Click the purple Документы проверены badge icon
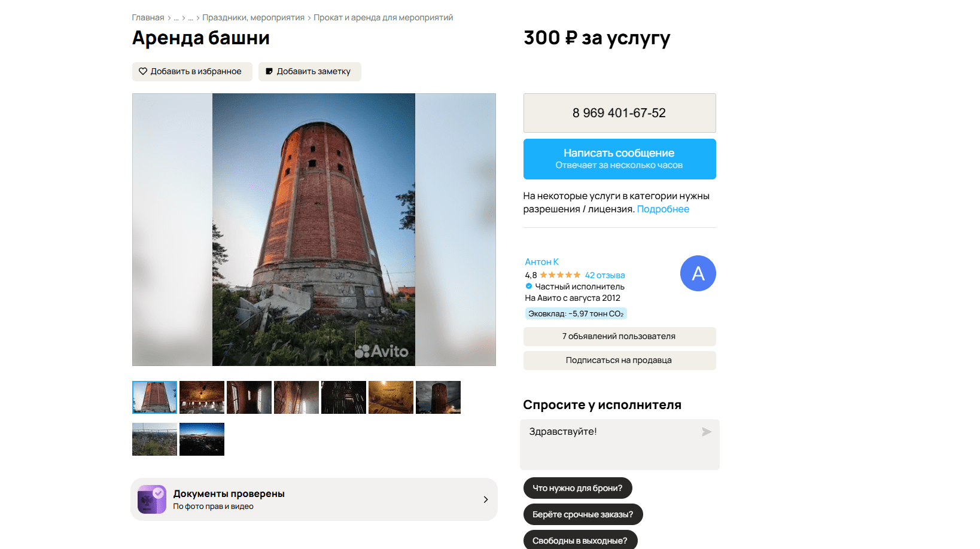980x549 pixels. click(152, 499)
